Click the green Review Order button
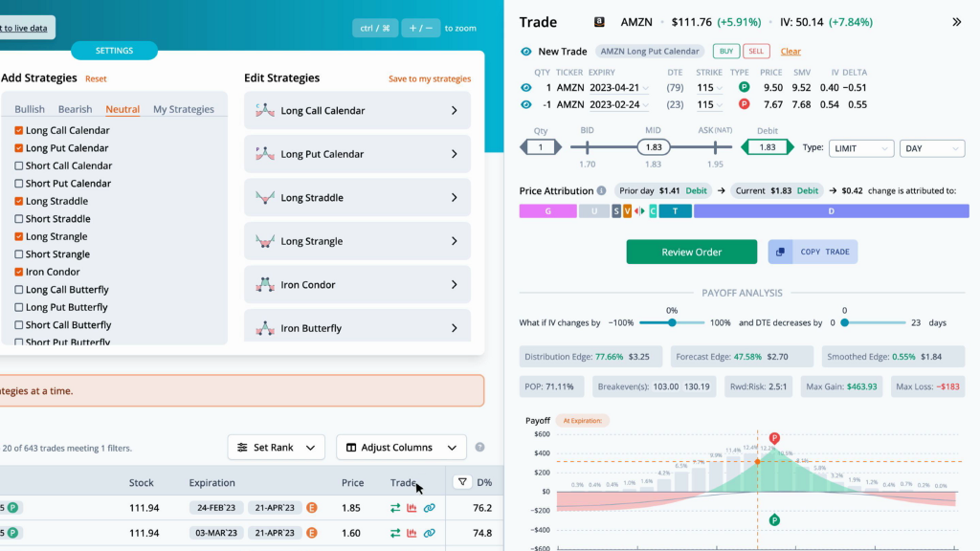 click(x=691, y=252)
